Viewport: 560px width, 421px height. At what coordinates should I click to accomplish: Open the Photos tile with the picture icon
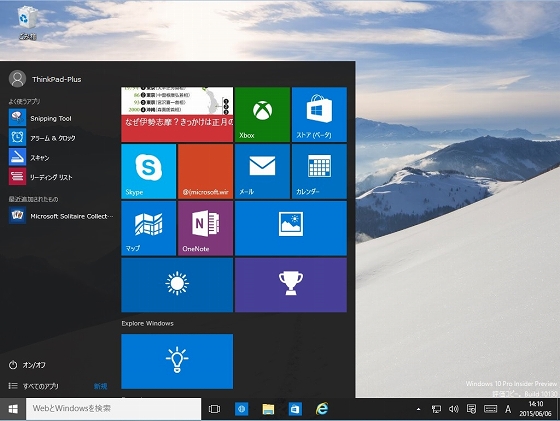tap(291, 229)
